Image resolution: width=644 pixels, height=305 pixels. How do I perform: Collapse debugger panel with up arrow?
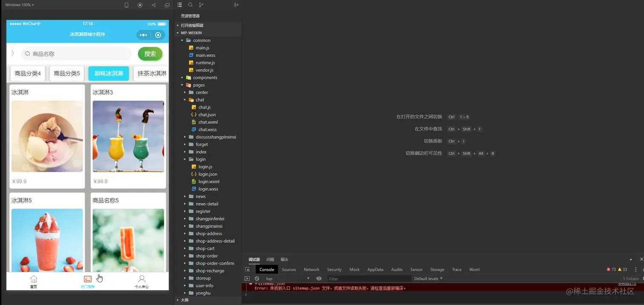(x=631, y=259)
